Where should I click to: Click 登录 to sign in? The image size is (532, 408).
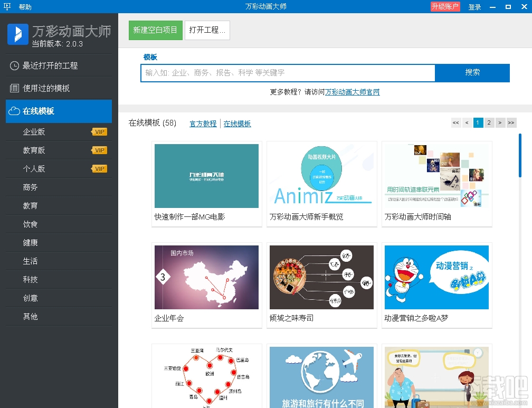point(474,7)
